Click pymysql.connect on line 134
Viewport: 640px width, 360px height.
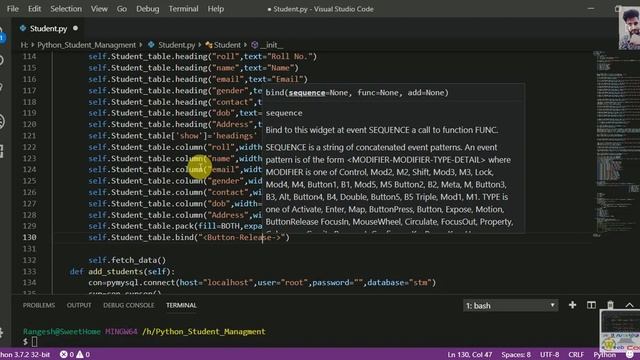141,282
